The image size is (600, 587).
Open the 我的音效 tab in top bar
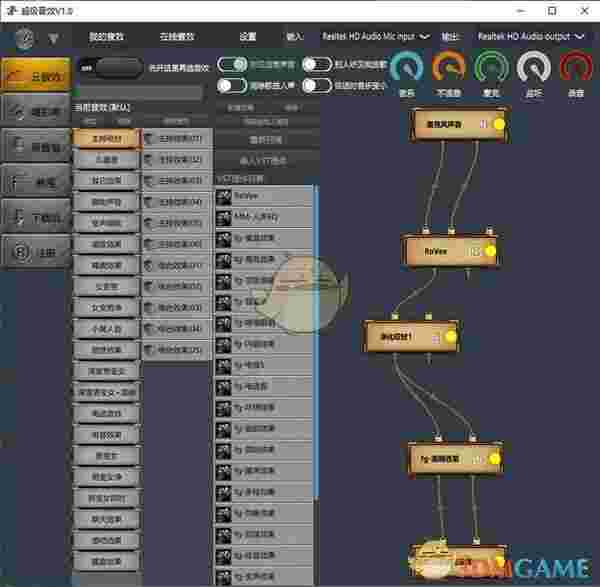[106, 37]
